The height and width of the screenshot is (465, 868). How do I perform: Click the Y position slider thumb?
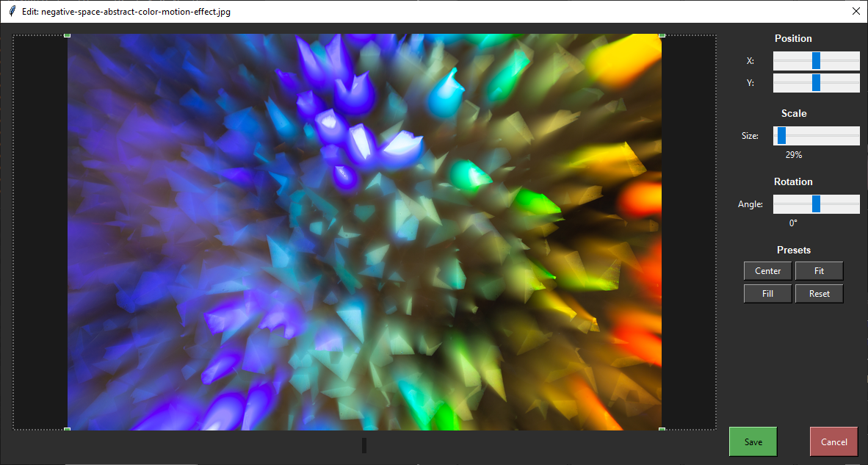[x=816, y=83]
